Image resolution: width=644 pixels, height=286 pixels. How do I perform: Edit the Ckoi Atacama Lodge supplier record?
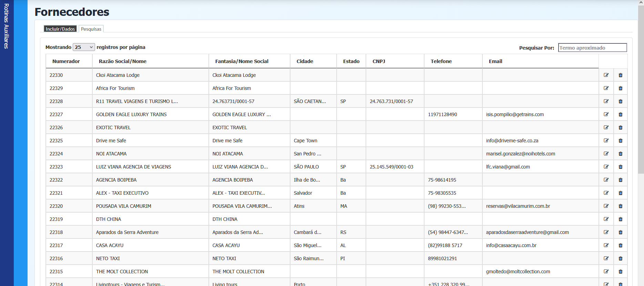pos(606,75)
